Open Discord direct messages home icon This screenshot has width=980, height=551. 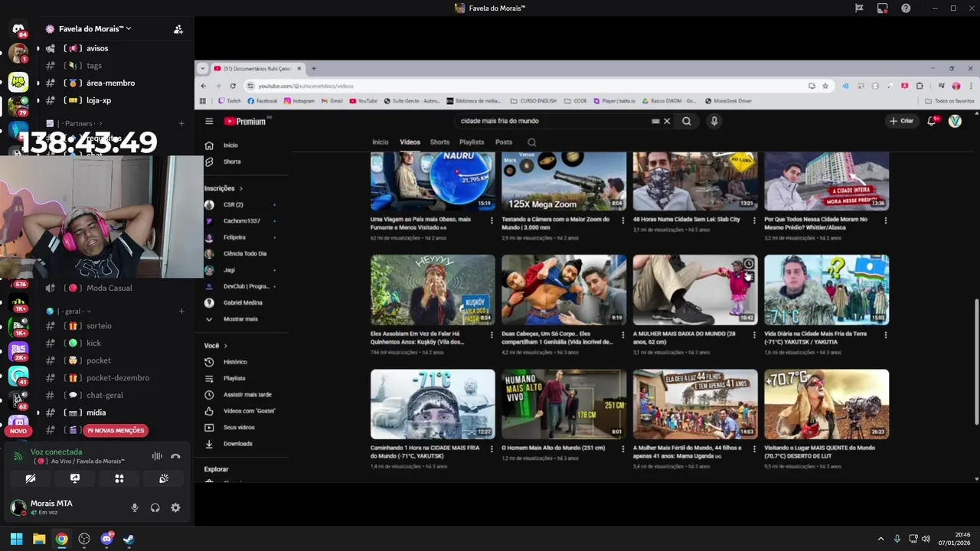point(18,29)
